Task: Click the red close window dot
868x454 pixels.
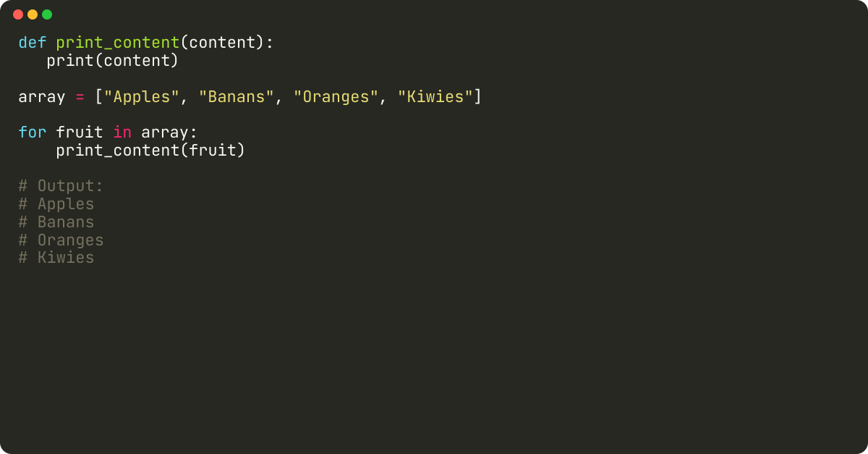Action: [x=18, y=14]
